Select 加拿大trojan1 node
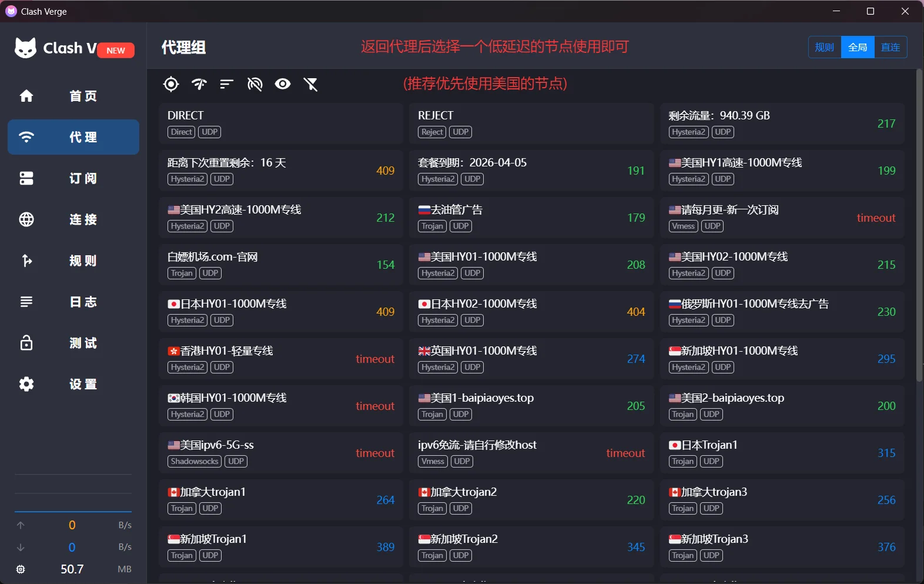This screenshot has height=584, width=924. (281, 500)
